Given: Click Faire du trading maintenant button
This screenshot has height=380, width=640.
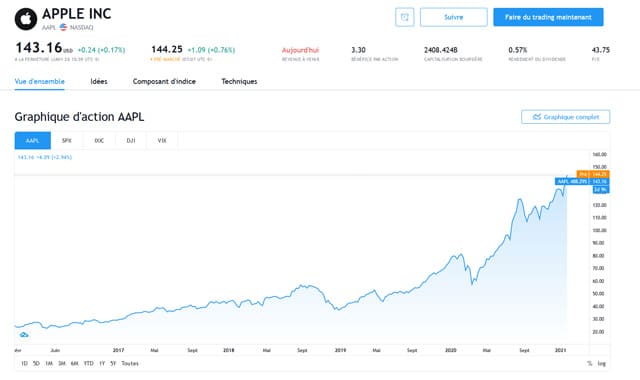Looking at the screenshot, I should point(548,17).
